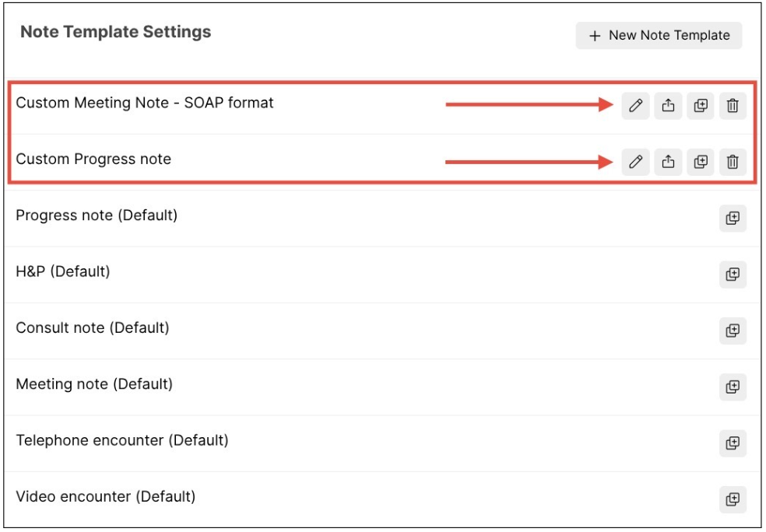The height and width of the screenshot is (532, 766).
Task: Duplicate the Custom Progress note template
Action: (x=700, y=161)
